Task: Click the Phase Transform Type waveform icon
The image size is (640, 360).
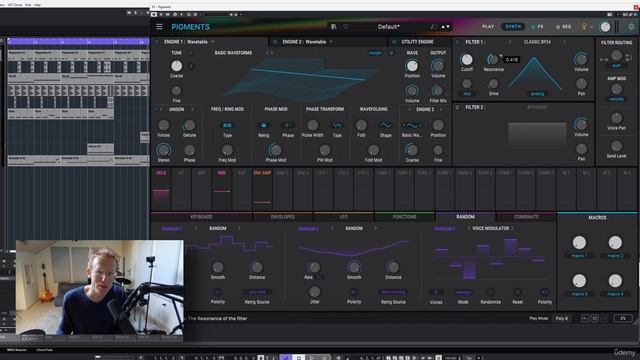Action: pos(337,125)
